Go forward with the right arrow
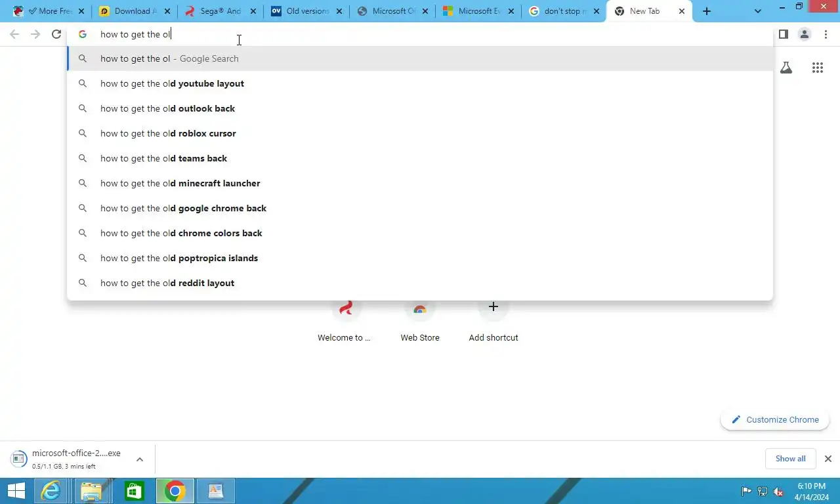Screen dimensions: 840x504 point(35,34)
